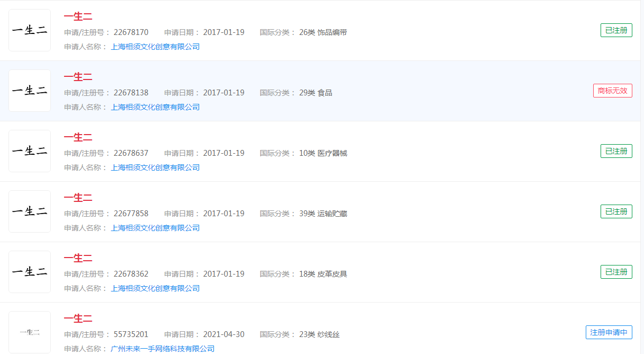Click application date 2017-01-19 in row 22678170
Viewport: 644px width, 354px height.
coord(224,32)
